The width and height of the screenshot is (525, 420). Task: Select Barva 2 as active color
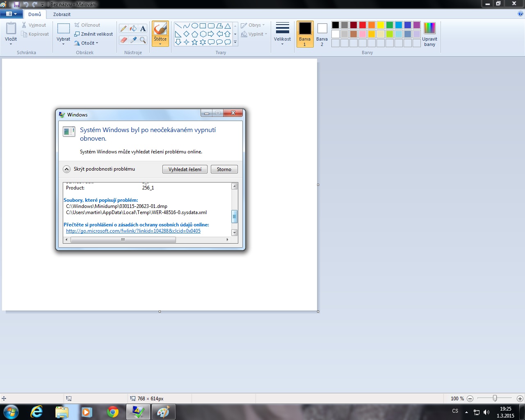point(322,34)
